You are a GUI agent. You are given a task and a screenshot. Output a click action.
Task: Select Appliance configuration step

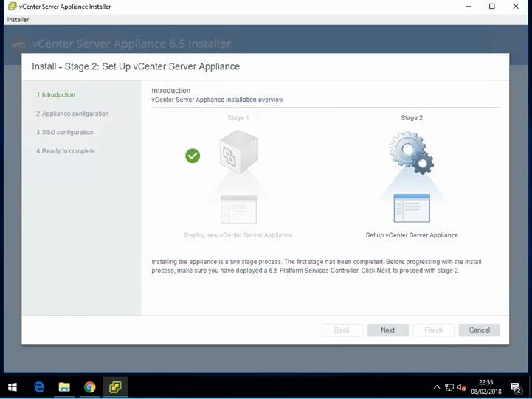pyautogui.click(x=72, y=114)
